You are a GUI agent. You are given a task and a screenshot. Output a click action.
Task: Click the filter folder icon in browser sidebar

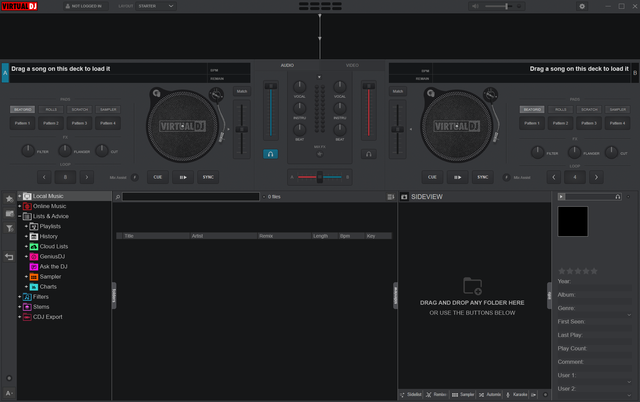pos(9,229)
